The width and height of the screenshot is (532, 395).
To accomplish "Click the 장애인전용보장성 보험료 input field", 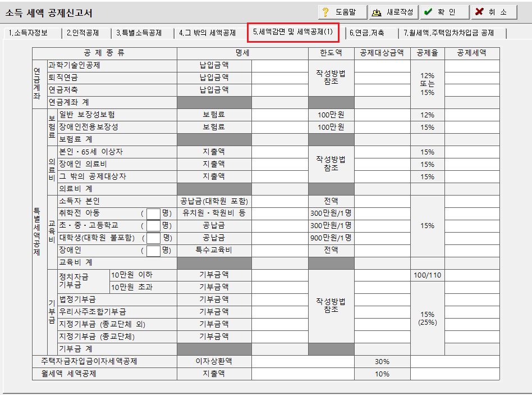I will coord(280,128).
